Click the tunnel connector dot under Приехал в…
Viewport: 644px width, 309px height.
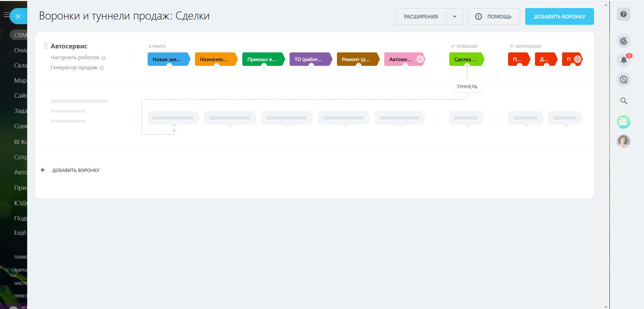click(264, 65)
